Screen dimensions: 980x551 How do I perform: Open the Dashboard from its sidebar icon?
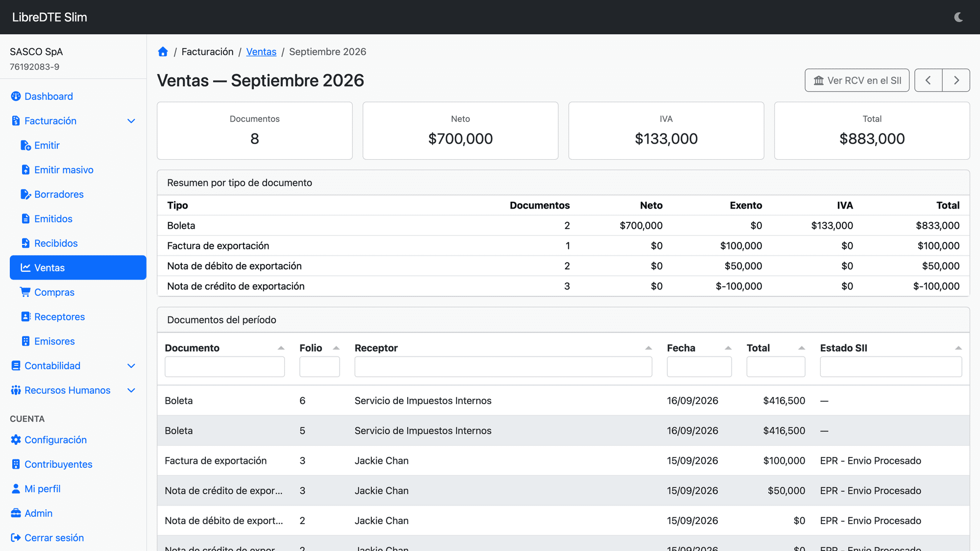click(x=16, y=96)
